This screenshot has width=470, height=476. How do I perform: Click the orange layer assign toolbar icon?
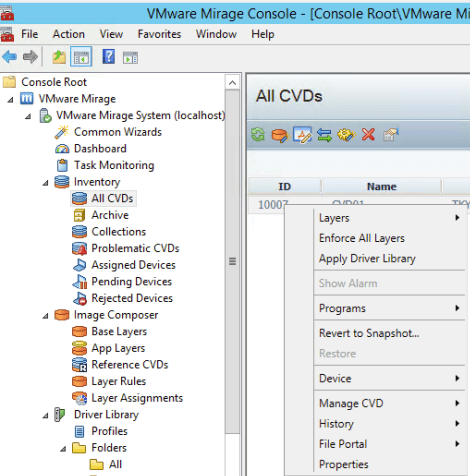click(x=279, y=135)
